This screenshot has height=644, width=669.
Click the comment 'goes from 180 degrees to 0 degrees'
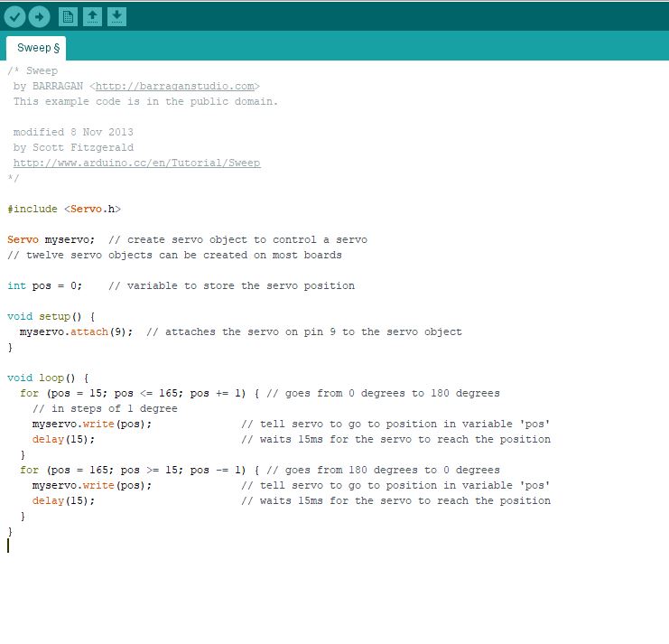point(383,471)
